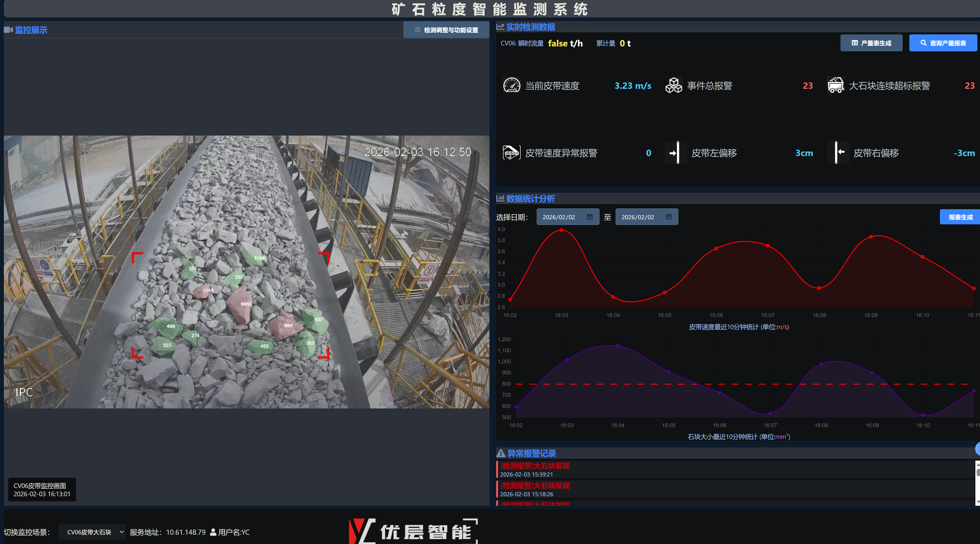Expand the CV06皮带大石块 scene dropdown
980x544 pixels.
click(93, 532)
